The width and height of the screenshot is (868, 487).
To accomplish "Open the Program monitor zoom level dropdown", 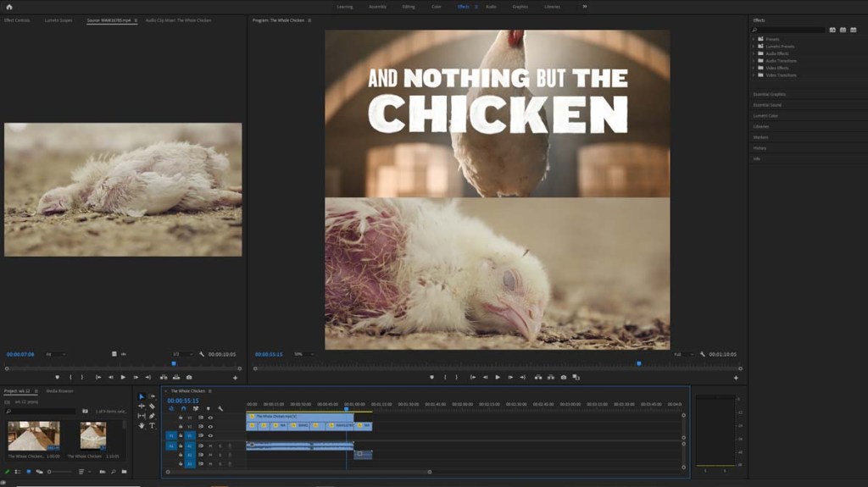I will [x=303, y=354].
